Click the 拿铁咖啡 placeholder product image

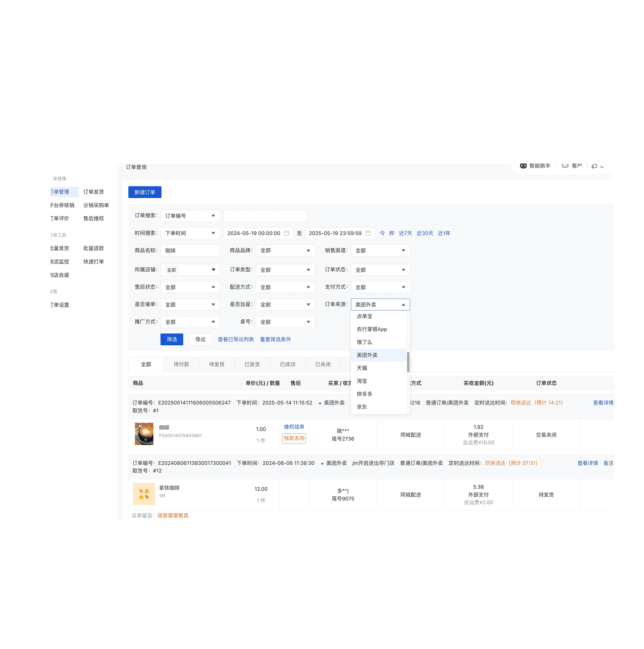(144, 494)
